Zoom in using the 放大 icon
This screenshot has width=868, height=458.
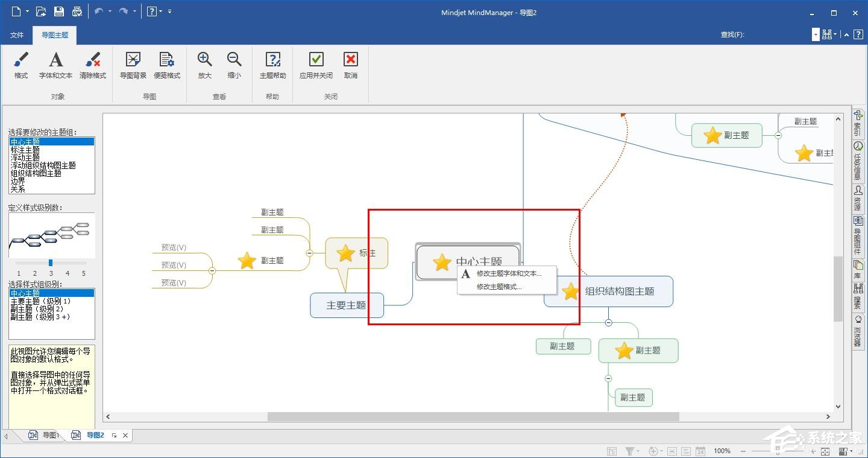tap(204, 65)
